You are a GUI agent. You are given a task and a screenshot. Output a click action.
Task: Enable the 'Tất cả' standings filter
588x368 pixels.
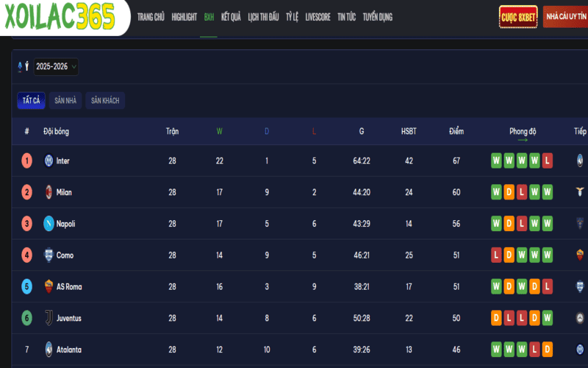[31, 101]
